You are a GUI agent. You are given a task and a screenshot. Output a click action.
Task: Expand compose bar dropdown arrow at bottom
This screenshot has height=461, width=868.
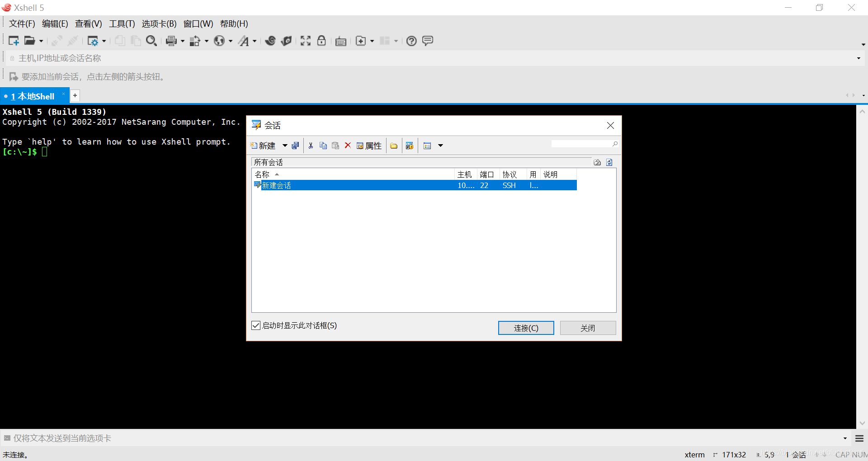pyautogui.click(x=845, y=438)
